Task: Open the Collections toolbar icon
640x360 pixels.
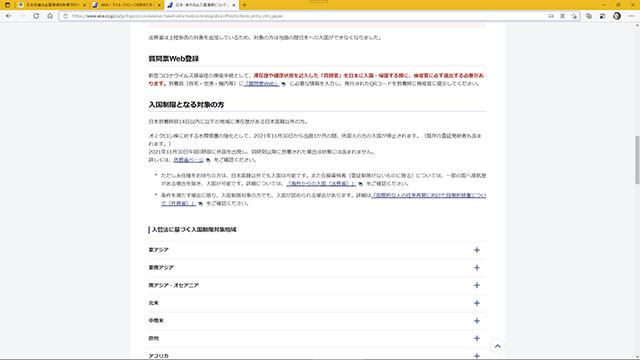Action: [589, 16]
